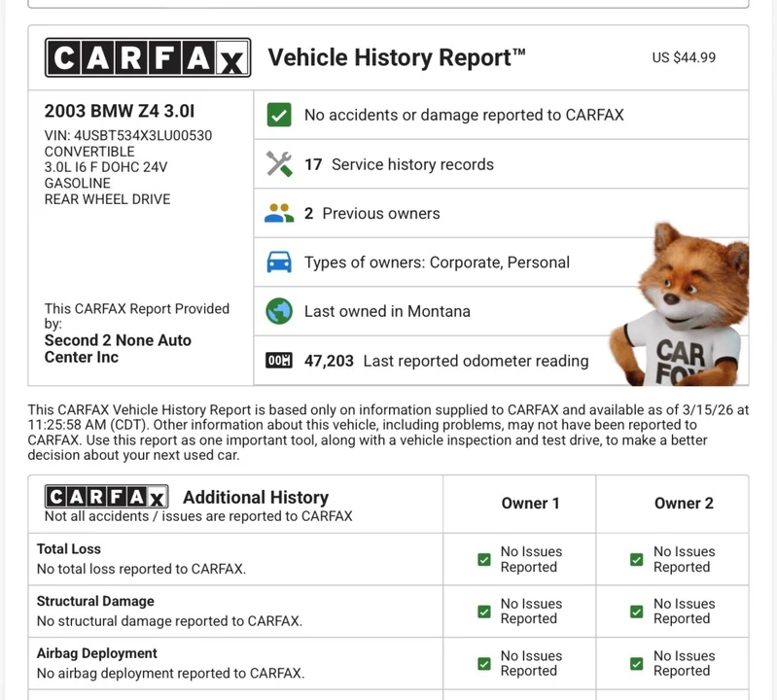This screenshot has width=777, height=700.
Task: Click the Car Fox mascot image
Action: tap(681, 304)
